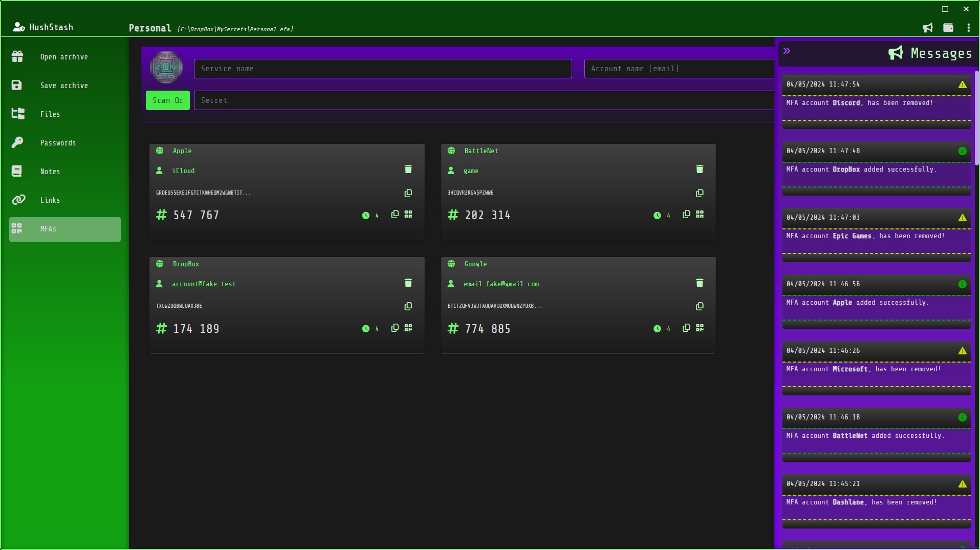Viewport: 980px width, 550px height.
Task: Copy the Apple code 547 767
Action: (x=395, y=214)
